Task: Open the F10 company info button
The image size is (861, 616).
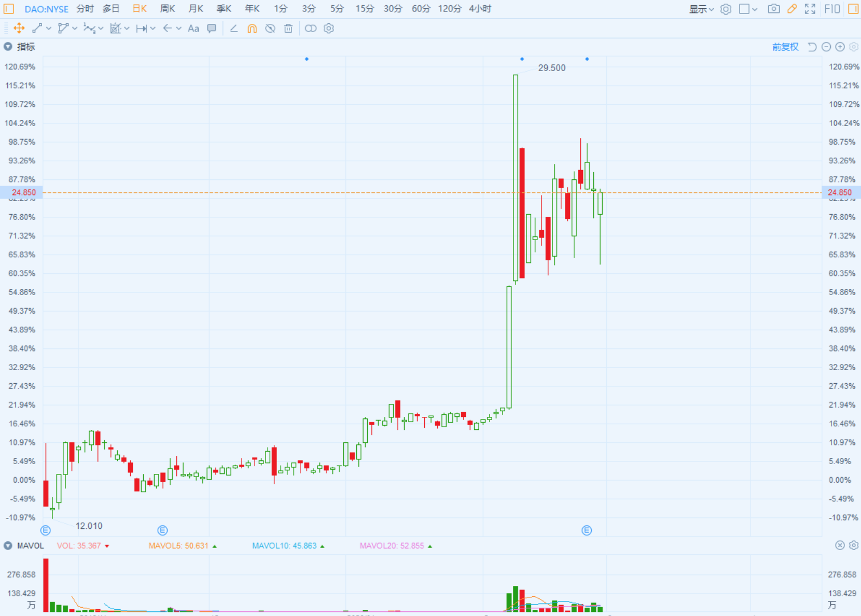Action: (x=832, y=9)
